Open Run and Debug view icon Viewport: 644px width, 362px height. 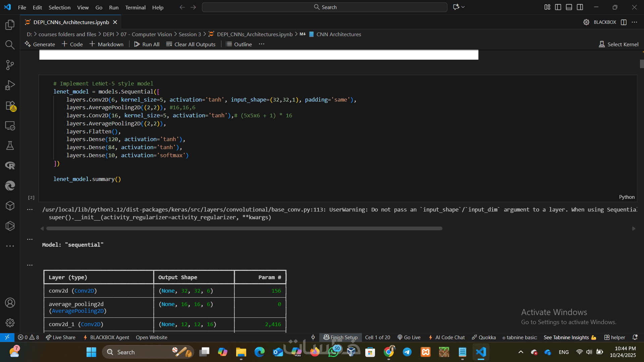click(x=10, y=85)
